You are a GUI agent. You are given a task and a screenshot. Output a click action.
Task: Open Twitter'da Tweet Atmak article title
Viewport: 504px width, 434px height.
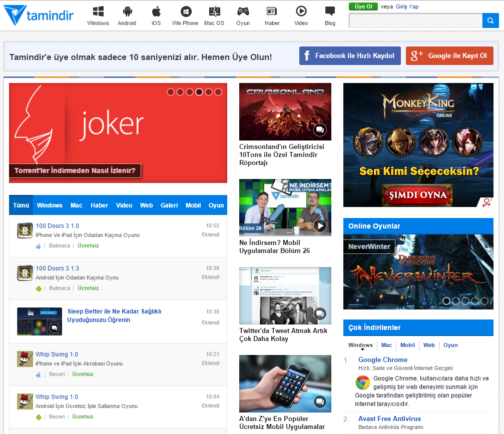point(283,334)
